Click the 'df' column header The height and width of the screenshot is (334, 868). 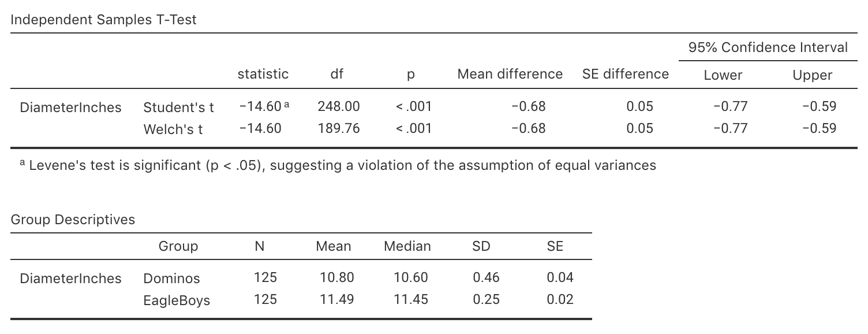(337, 74)
